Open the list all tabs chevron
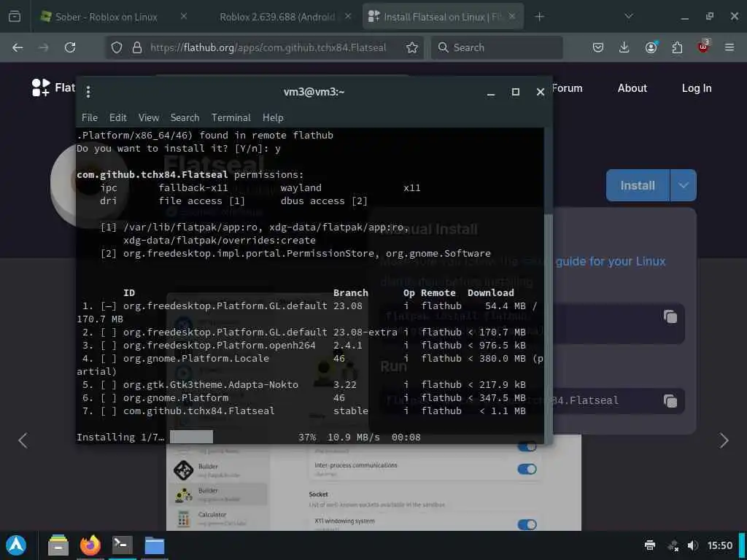Image resolution: width=747 pixels, height=560 pixels. click(629, 16)
